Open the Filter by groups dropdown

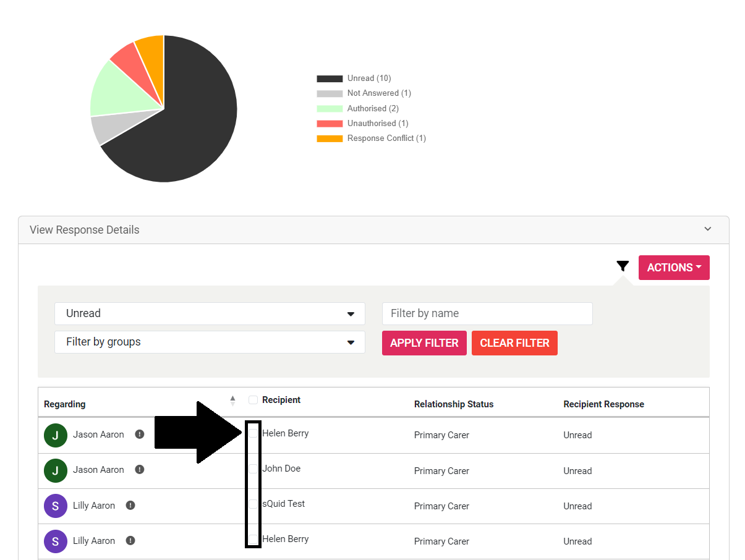coord(210,342)
